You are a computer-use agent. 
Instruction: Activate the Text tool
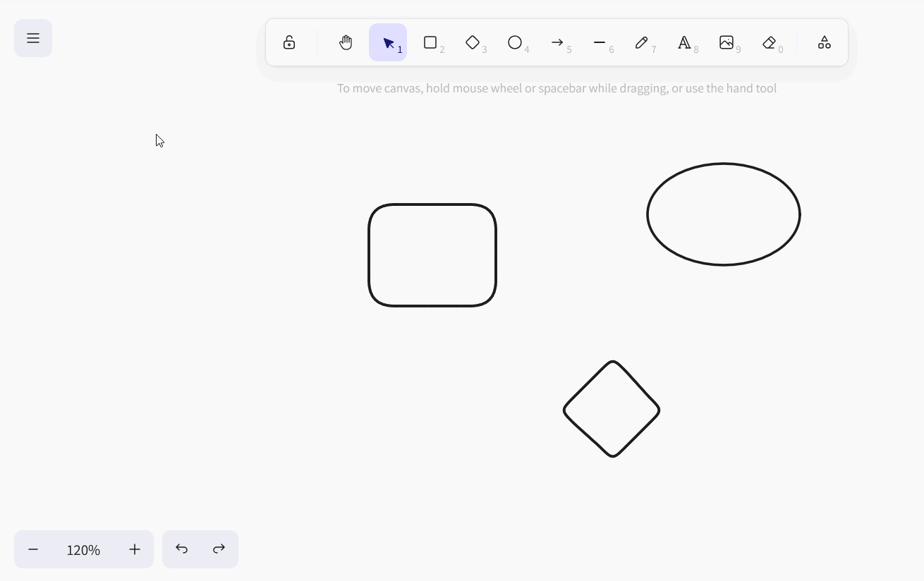coord(684,43)
